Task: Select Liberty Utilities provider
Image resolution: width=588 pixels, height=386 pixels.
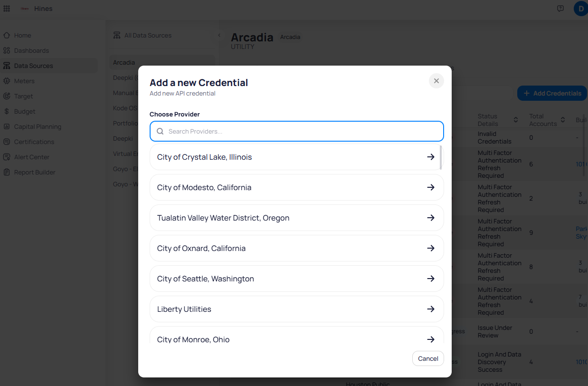Action: 297,309
